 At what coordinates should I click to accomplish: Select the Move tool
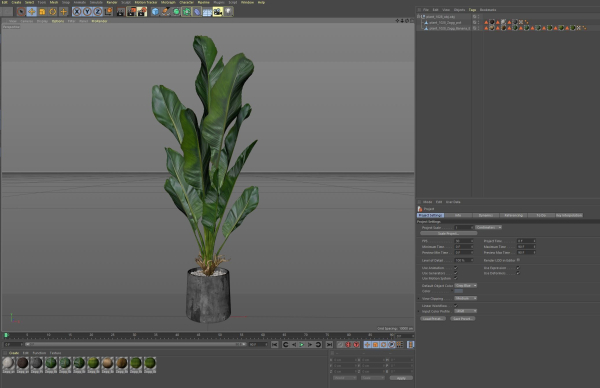pyautogui.click(x=31, y=12)
